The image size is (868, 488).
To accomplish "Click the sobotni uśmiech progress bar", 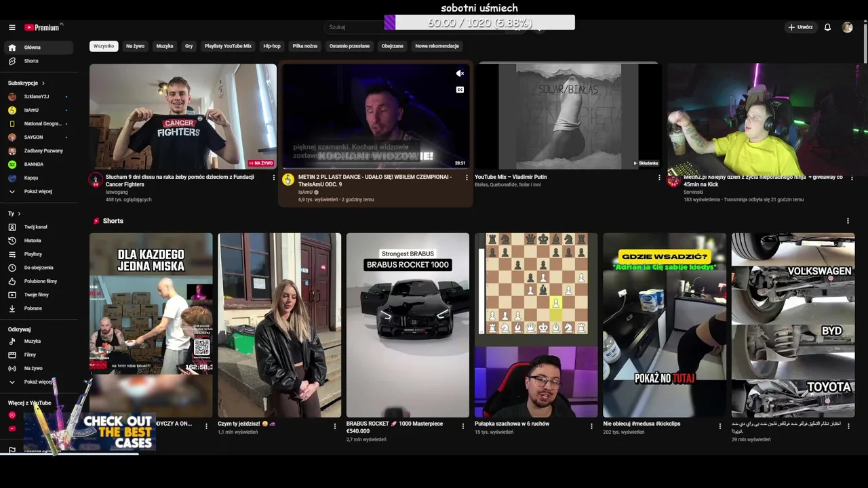I will coord(479,23).
